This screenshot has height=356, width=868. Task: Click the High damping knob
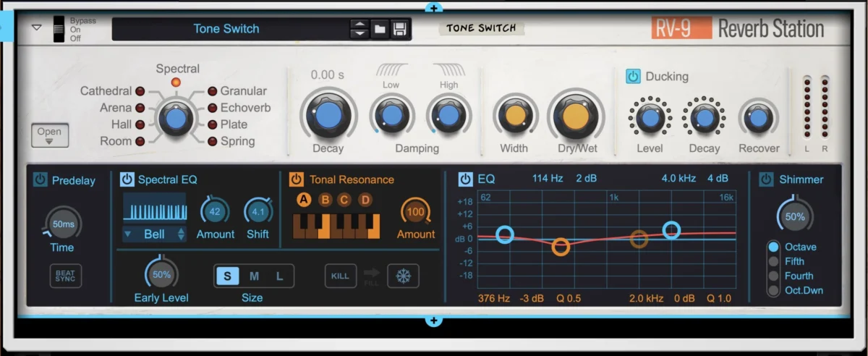click(x=449, y=115)
